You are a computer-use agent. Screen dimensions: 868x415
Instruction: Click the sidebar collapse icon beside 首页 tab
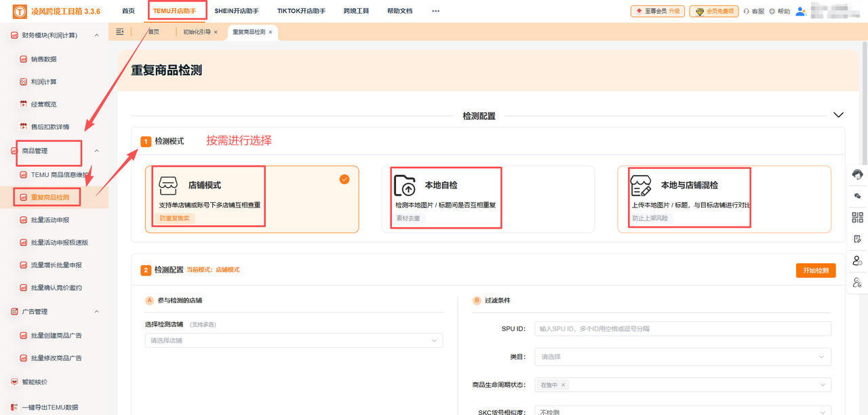coord(120,32)
